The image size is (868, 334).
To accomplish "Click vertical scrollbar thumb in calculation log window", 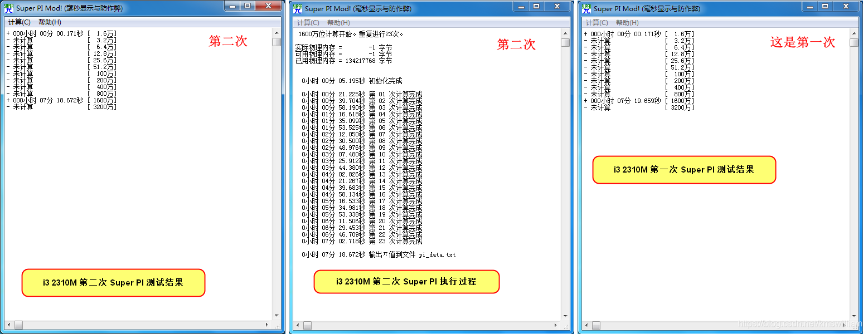I will 565,42.
